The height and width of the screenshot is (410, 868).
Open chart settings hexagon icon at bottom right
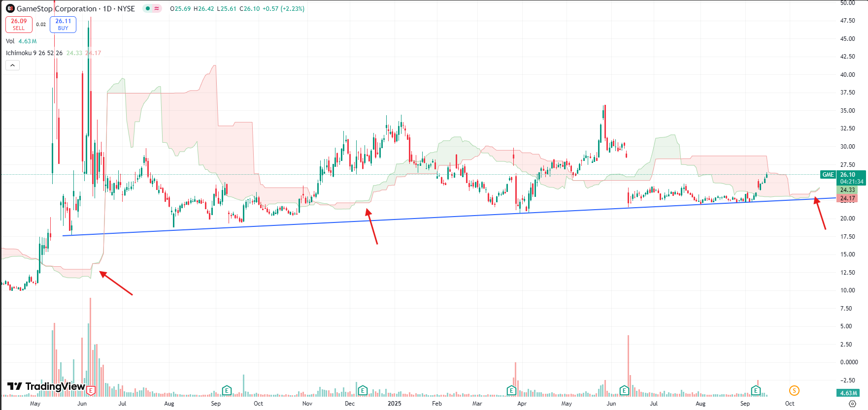(x=853, y=404)
